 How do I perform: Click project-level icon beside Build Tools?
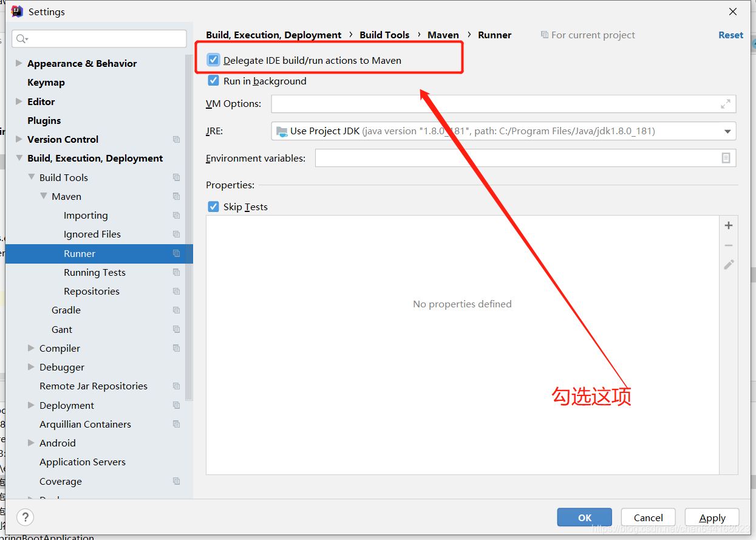(x=176, y=177)
